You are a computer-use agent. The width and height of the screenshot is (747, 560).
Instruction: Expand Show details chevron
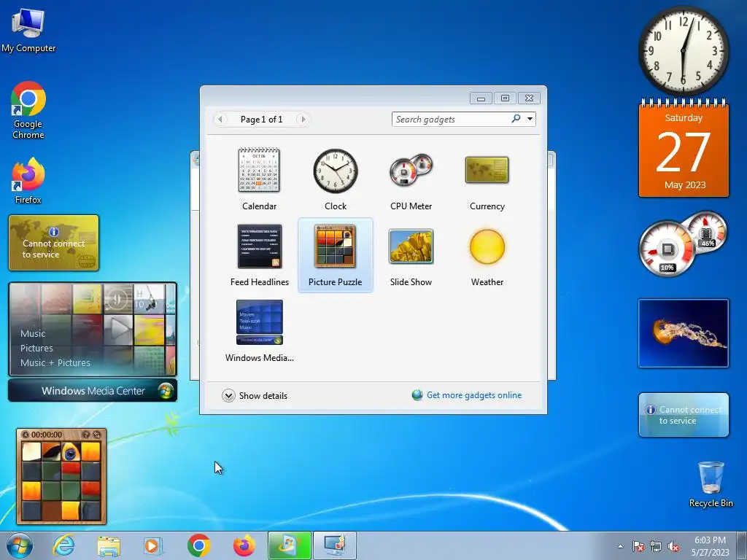point(228,396)
